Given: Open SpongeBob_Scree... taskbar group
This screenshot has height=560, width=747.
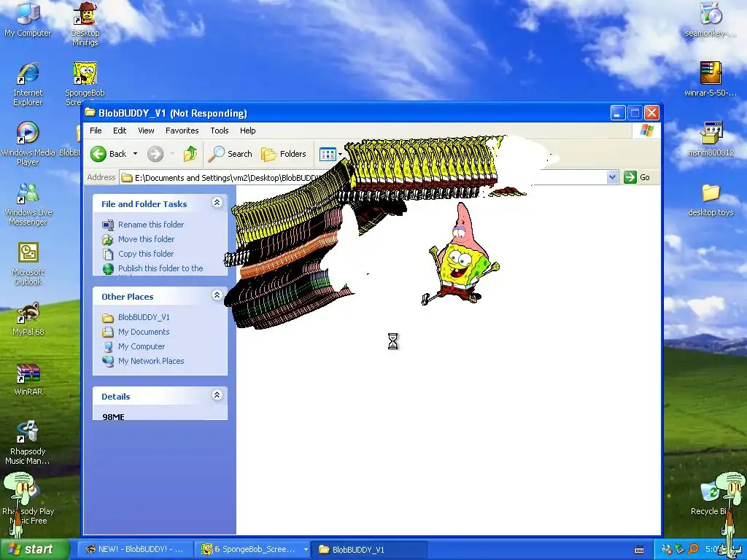Looking at the screenshot, I should [254, 549].
